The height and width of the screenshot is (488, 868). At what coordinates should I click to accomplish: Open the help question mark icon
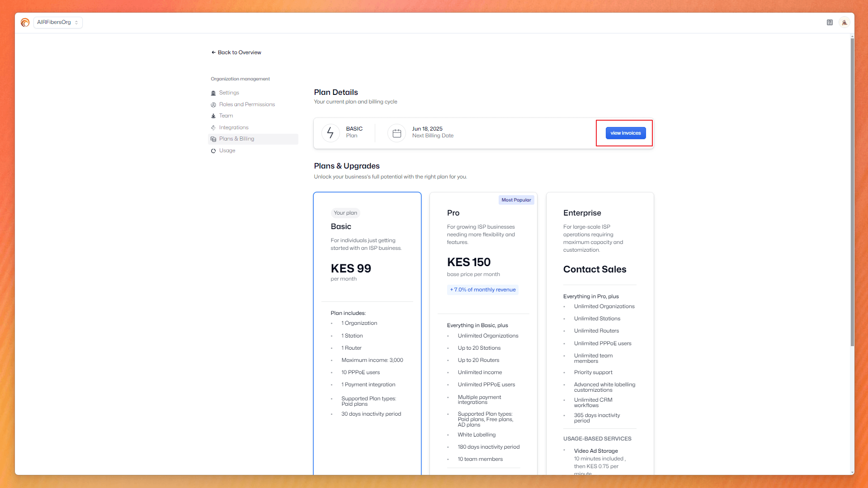click(830, 22)
